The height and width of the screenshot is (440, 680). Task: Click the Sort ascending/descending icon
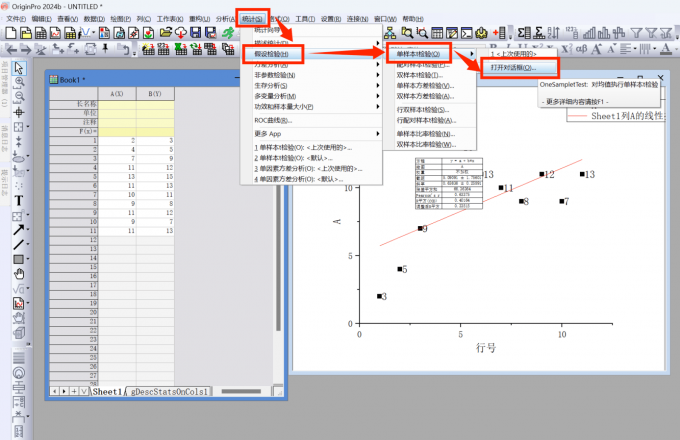pos(554,33)
